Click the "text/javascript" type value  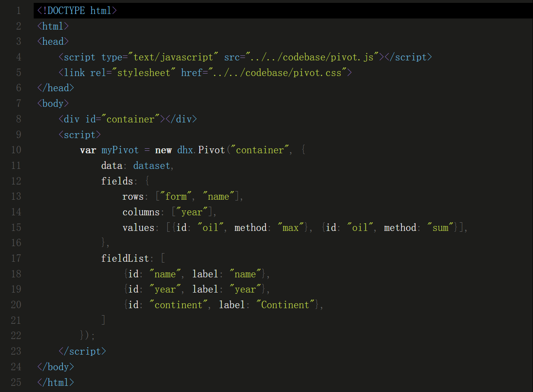tap(173, 57)
